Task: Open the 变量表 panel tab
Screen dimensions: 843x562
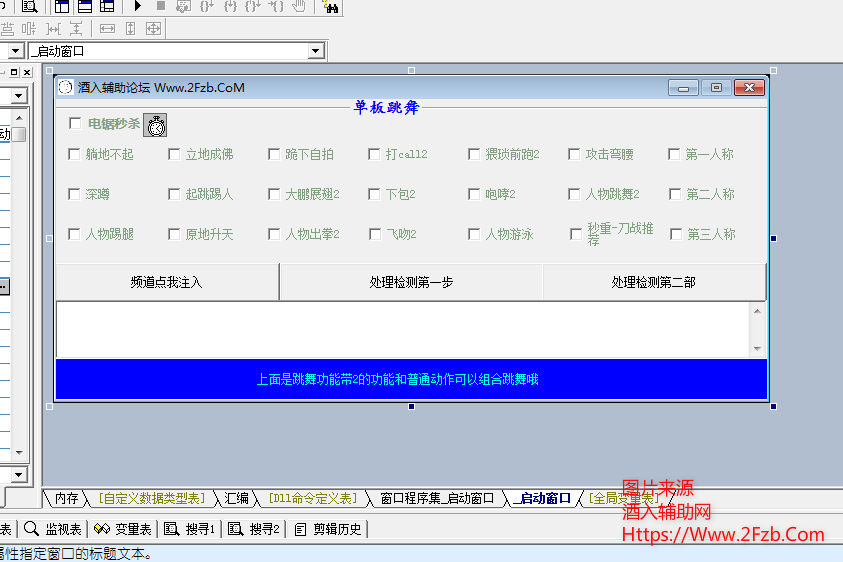Action: [x=122, y=529]
